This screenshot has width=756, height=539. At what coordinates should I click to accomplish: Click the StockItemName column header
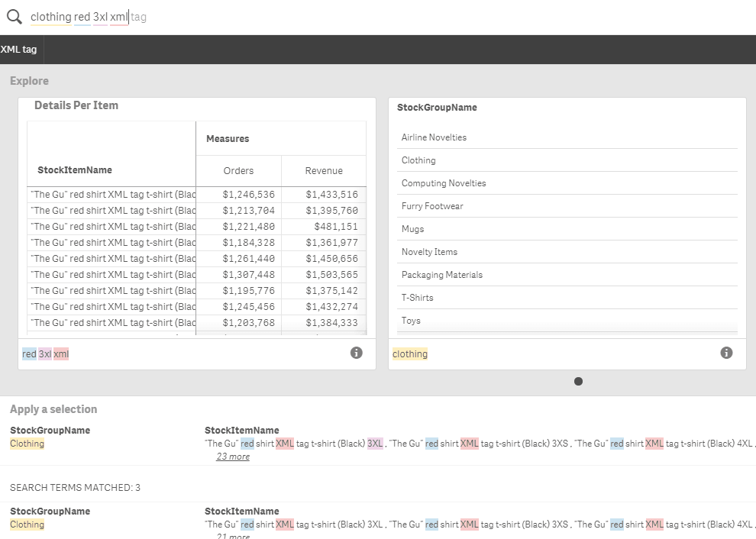click(x=75, y=169)
